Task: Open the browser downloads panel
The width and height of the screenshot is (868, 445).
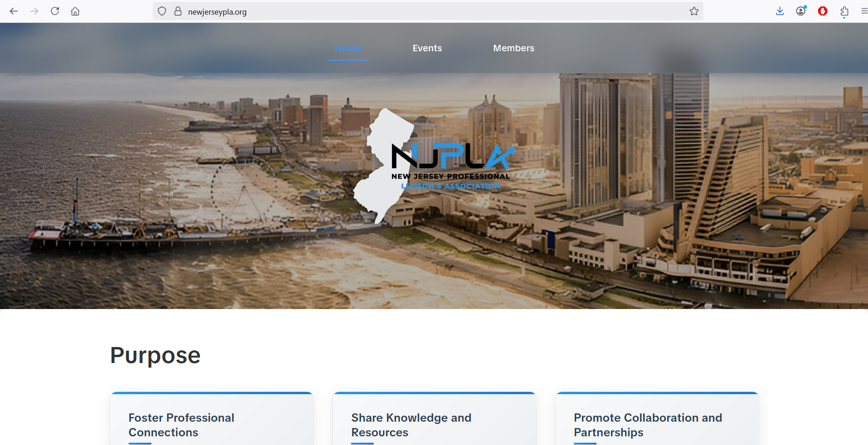Action: (780, 11)
